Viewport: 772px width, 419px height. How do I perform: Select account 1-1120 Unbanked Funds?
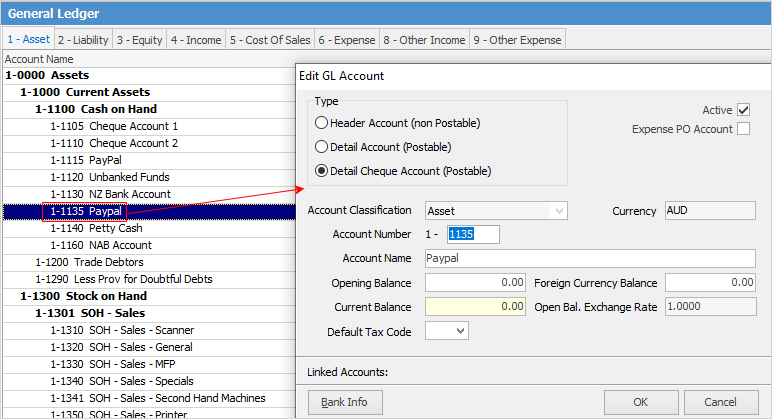[x=149, y=177]
